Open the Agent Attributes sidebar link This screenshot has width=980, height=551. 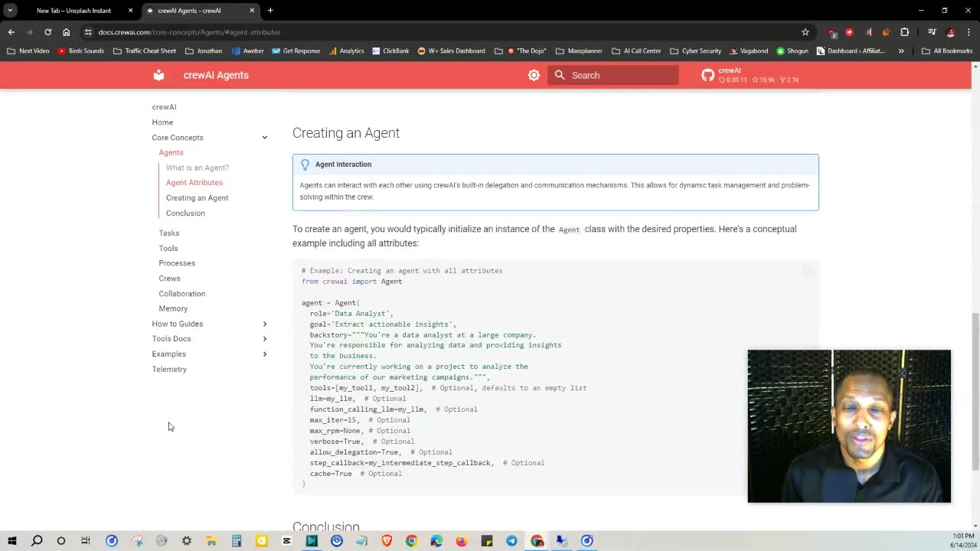click(194, 182)
